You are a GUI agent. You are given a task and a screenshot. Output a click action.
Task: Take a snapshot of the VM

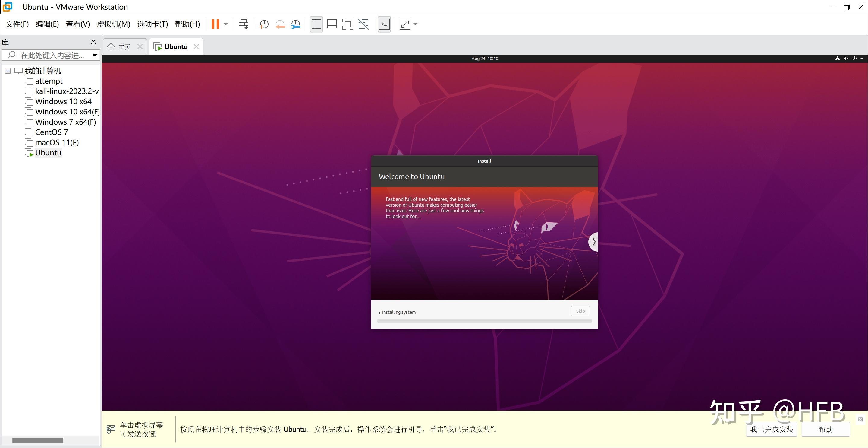[264, 24]
